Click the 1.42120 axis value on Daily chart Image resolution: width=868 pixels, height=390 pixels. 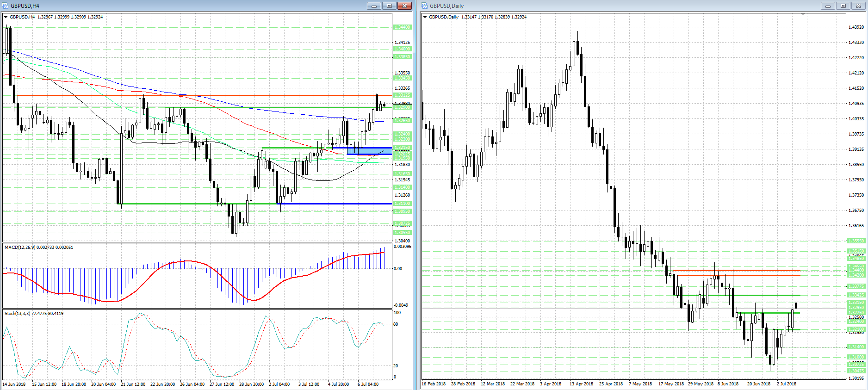856,73
